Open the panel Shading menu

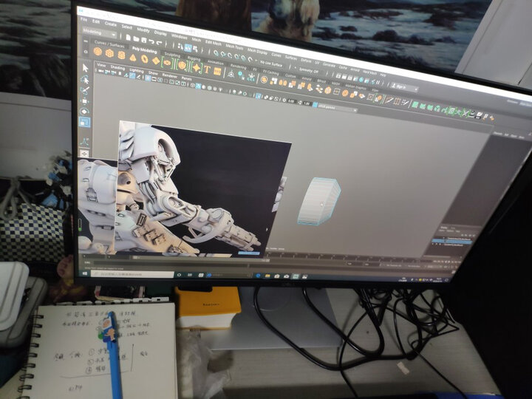[x=117, y=67]
